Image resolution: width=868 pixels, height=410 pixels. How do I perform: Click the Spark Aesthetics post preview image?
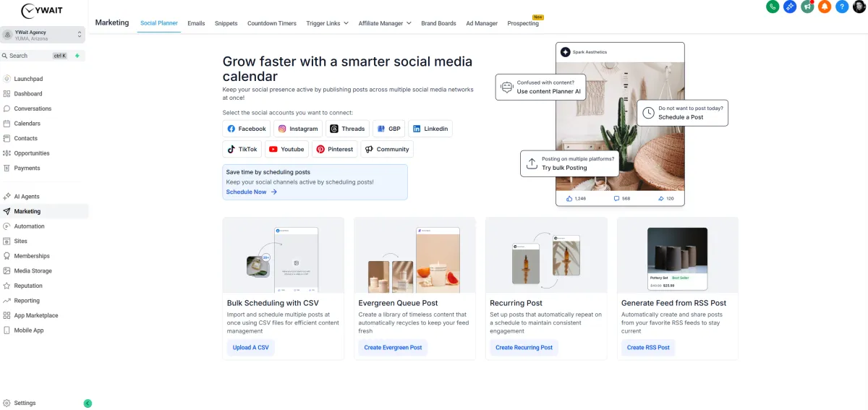click(x=620, y=127)
